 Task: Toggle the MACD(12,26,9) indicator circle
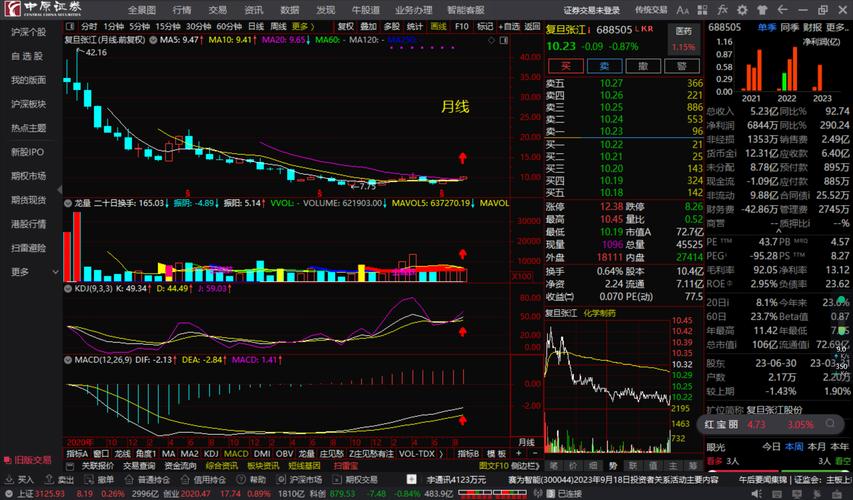click(68, 360)
